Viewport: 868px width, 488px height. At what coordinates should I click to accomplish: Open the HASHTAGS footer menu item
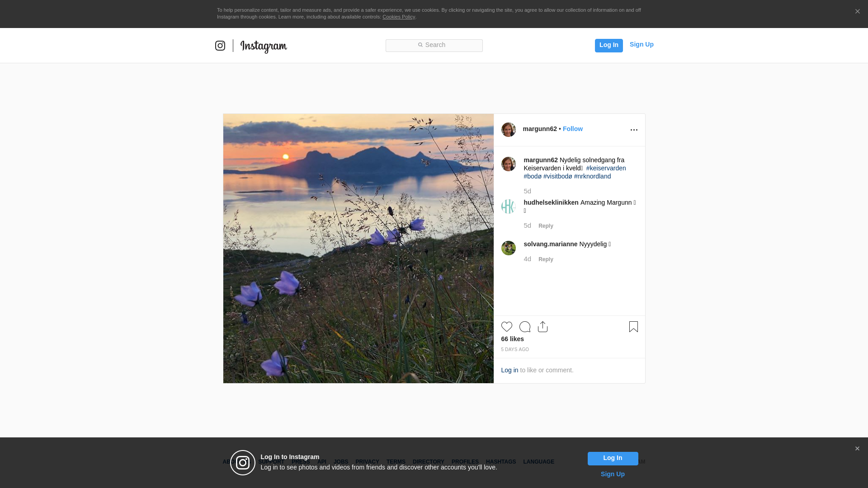click(x=500, y=462)
